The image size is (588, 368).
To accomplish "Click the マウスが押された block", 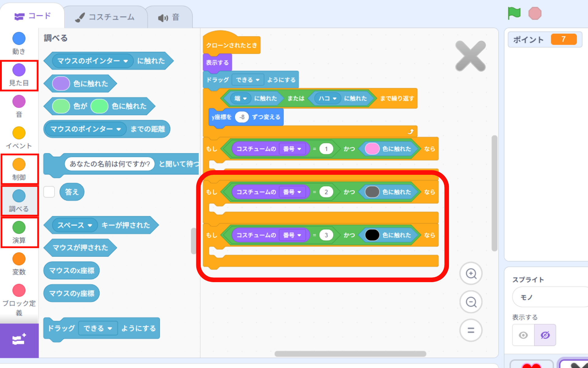I will tap(80, 248).
